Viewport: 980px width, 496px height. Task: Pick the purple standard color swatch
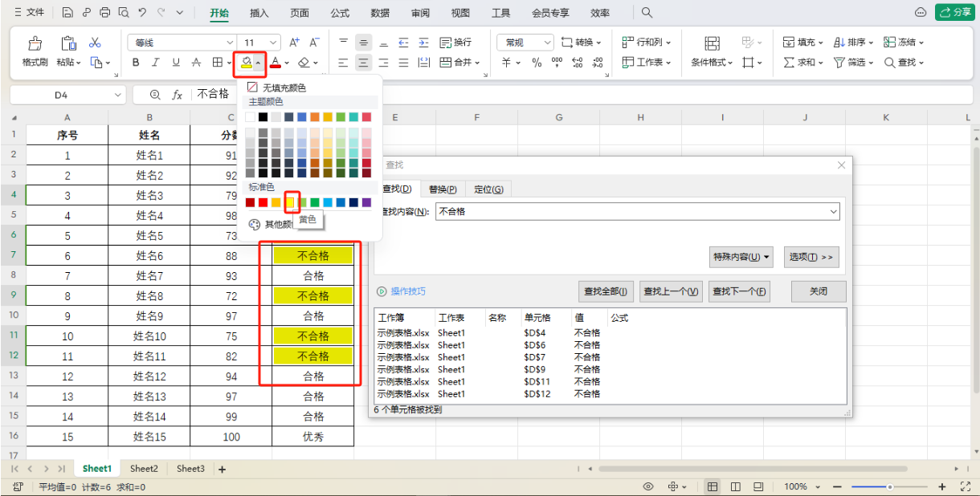pyautogui.click(x=367, y=202)
